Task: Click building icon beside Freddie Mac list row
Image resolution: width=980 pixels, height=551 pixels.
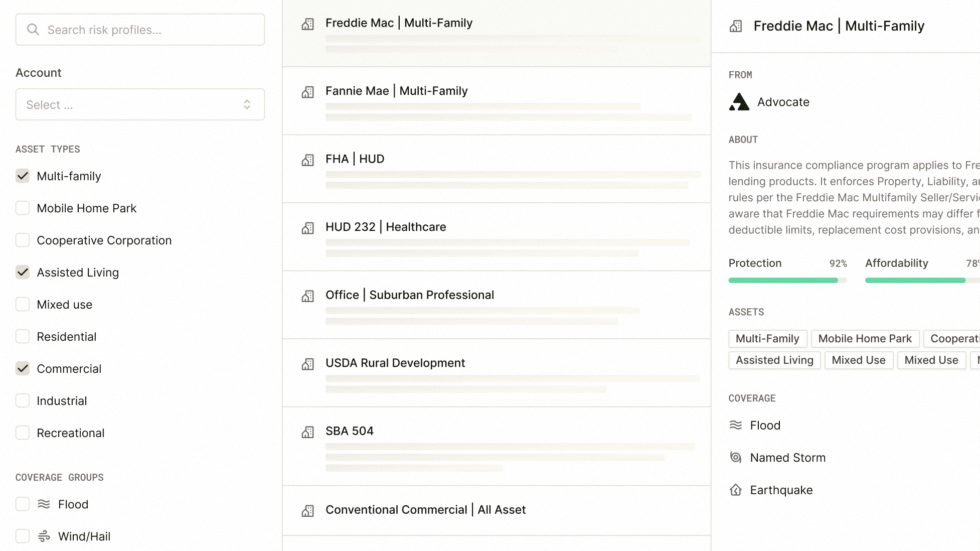Action: (x=307, y=24)
